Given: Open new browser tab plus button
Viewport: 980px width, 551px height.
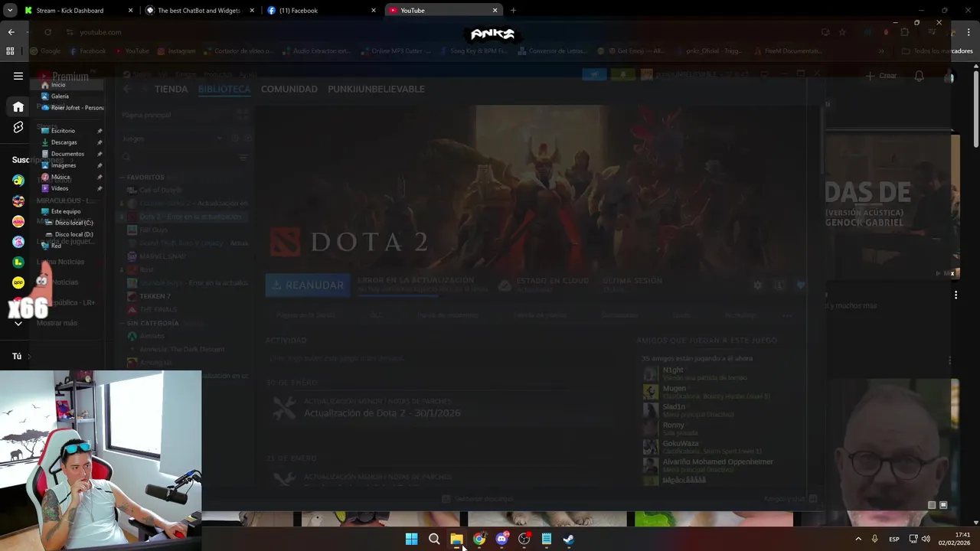Looking at the screenshot, I should (513, 11).
